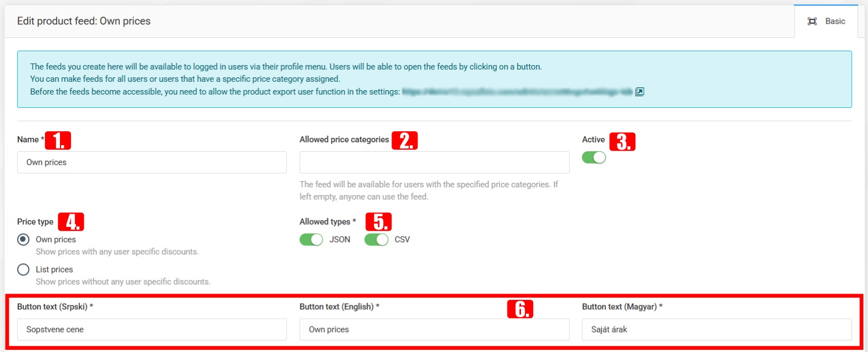Disable the CSV allowed type toggle

click(376, 240)
